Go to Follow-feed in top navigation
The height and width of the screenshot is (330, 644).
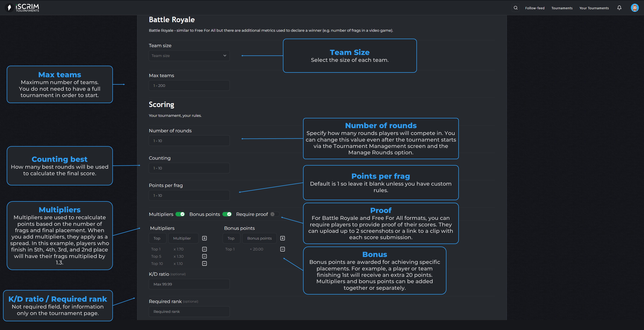click(535, 8)
